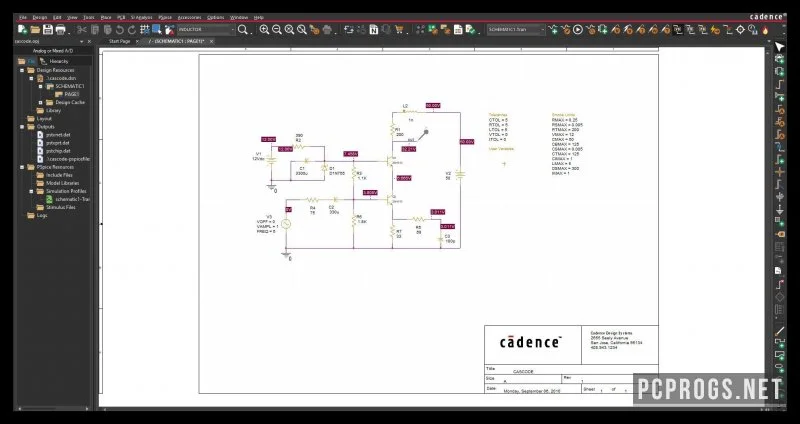Viewport: 800px width, 424px height.
Task: Click voltage source V3 in schematic
Action: click(x=286, y=223)
